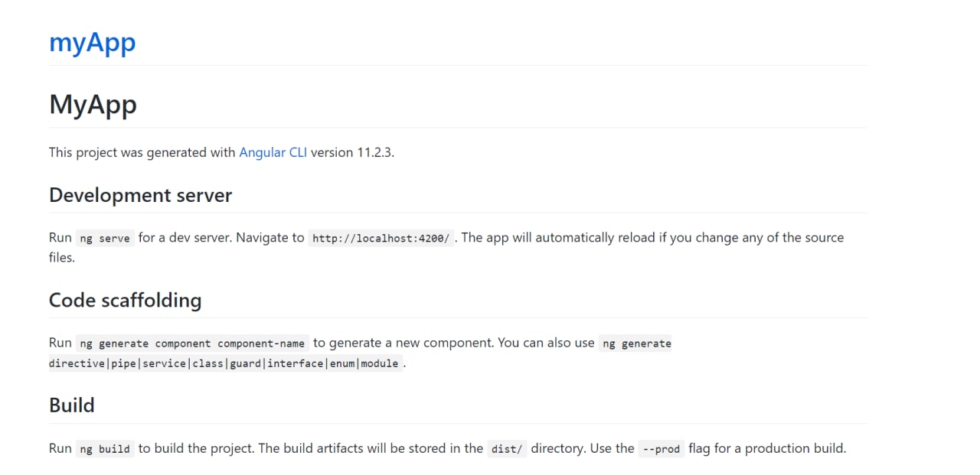This screenshot has width=980, height=475.
Task: Click the directive|pipe|service|class code snippet
Action: tap(224, 363)
